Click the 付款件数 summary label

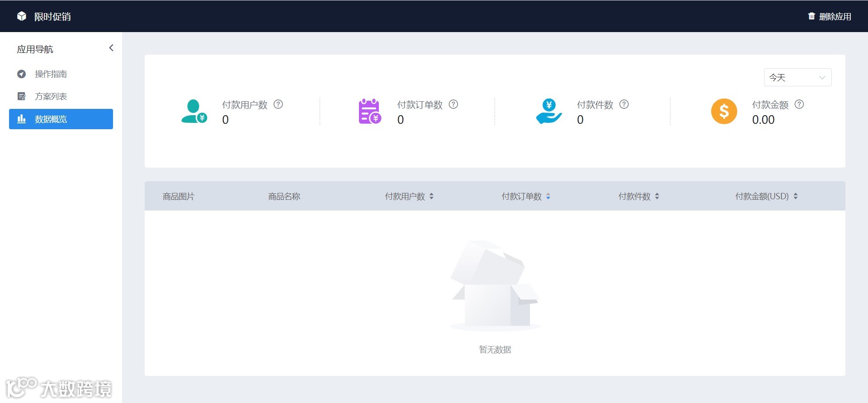pyautogui.click(x=595, y=105)
